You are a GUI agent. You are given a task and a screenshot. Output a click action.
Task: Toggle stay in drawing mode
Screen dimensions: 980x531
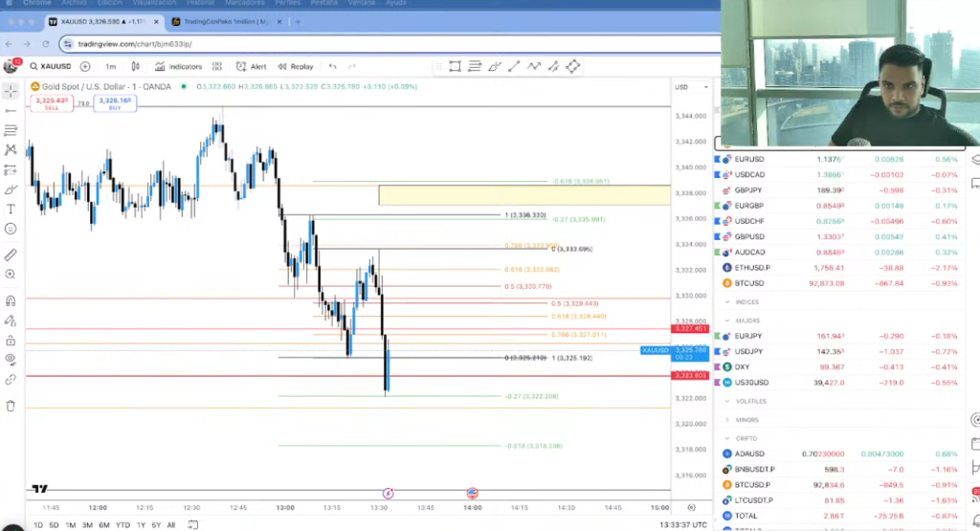(11, 321)
